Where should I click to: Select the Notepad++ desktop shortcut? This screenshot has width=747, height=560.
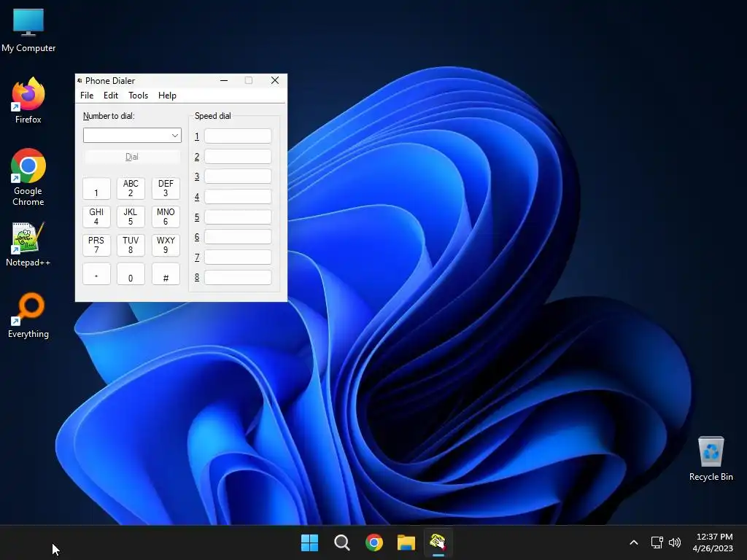pyautogui.click(x=28, y=244)
